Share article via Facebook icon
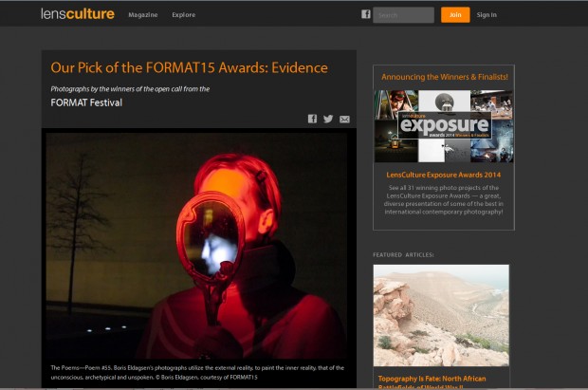 tap(312, 119)
